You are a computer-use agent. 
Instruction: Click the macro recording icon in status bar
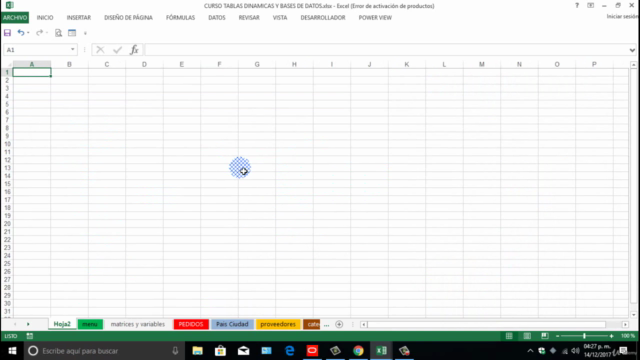pos(30,336)
